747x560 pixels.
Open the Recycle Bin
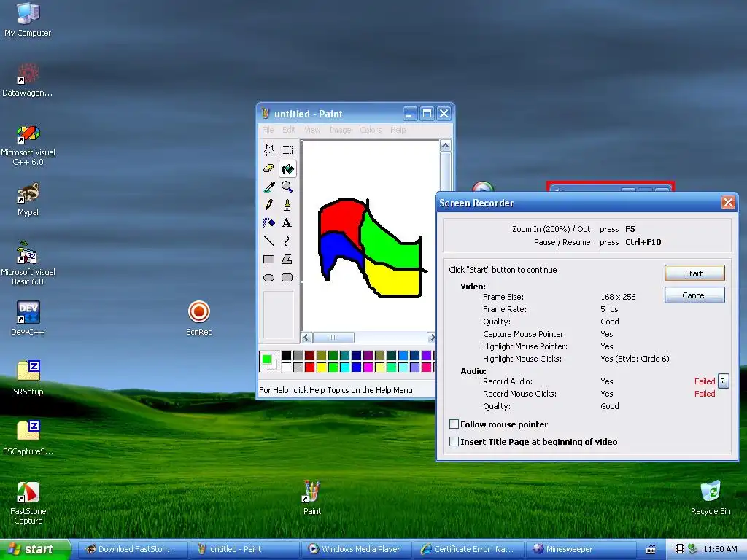point(711,498)
